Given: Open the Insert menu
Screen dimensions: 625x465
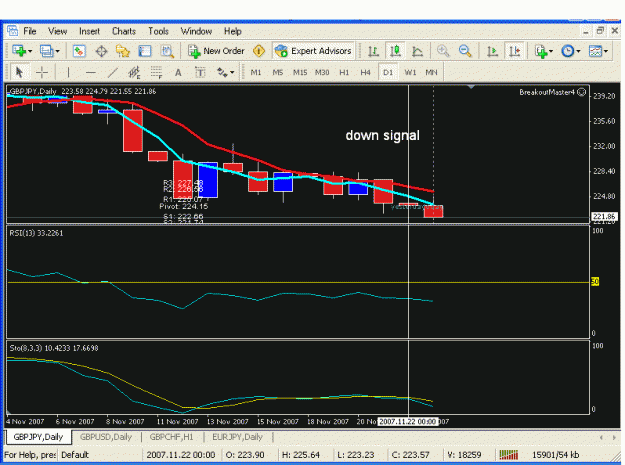Looking at the screenshot, I should pyautogui.click(x=89, y=31).
